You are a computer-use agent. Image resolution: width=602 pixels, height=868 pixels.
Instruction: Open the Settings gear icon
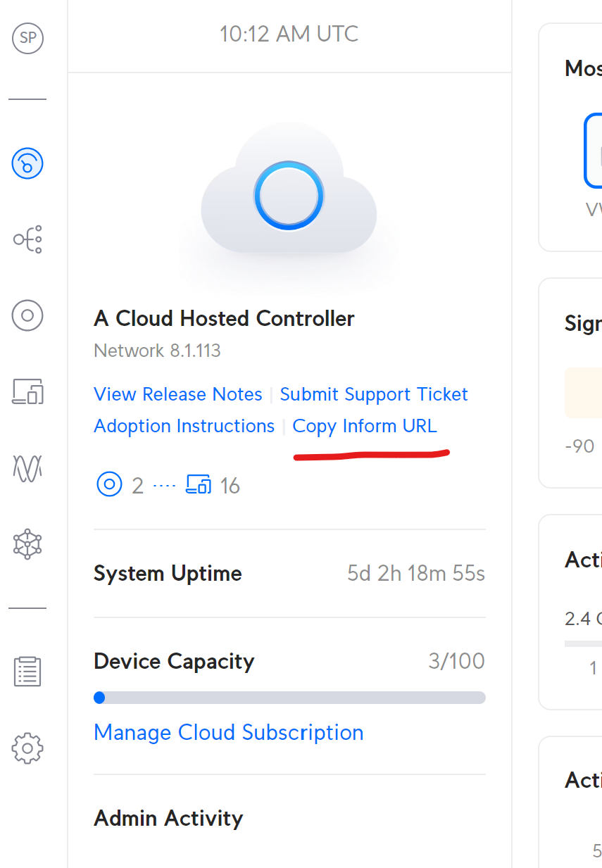27,748
